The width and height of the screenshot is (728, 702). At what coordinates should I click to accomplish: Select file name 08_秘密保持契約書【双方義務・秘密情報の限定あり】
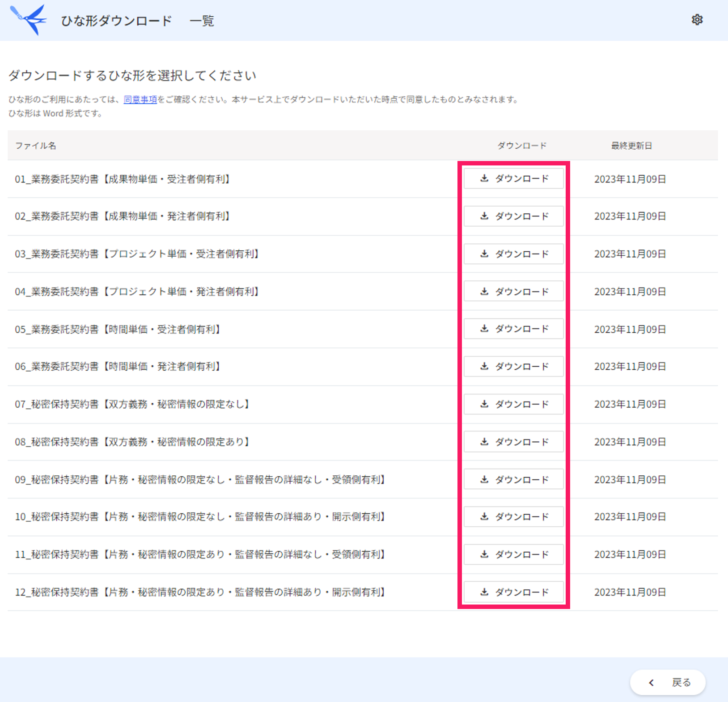(133, 442)
